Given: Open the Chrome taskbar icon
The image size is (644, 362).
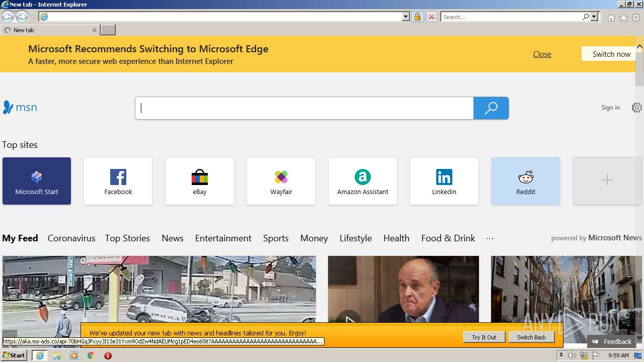Looking at the screenshot, I should (x=91, y=355).
